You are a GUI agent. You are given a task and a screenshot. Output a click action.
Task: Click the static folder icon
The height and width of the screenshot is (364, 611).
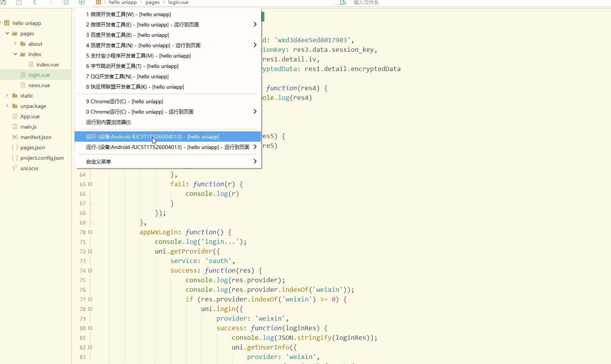click(x=15, y=96)
